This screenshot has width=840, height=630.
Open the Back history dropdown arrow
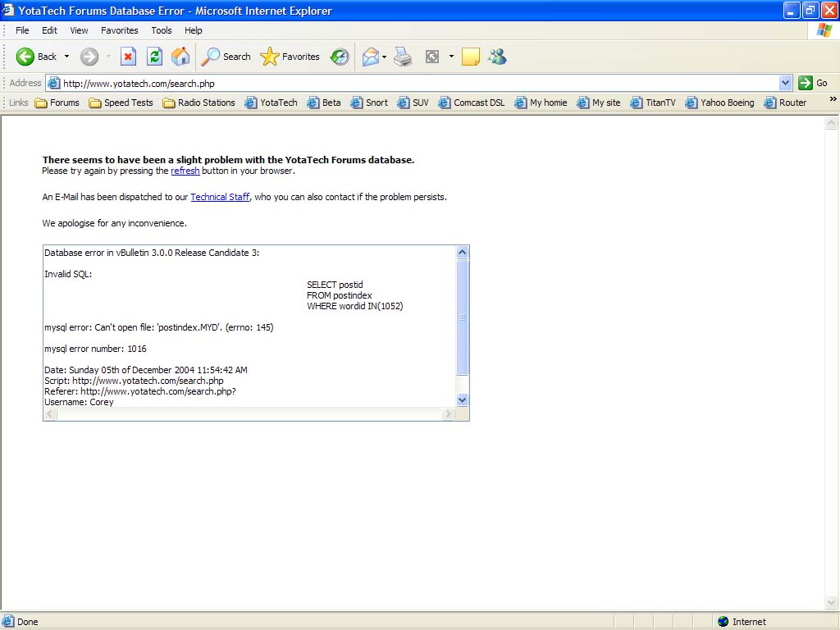[66, 57]
